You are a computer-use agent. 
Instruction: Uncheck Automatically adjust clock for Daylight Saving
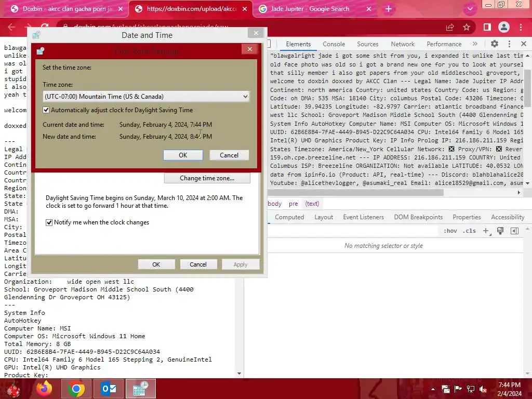point(46,110)
